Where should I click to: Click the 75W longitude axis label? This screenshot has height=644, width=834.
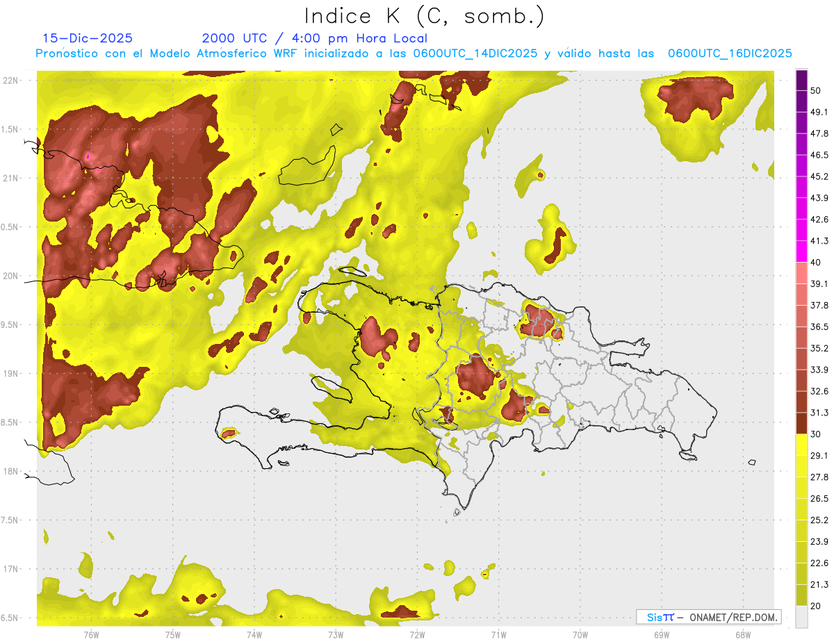click(x=173, y=634)
